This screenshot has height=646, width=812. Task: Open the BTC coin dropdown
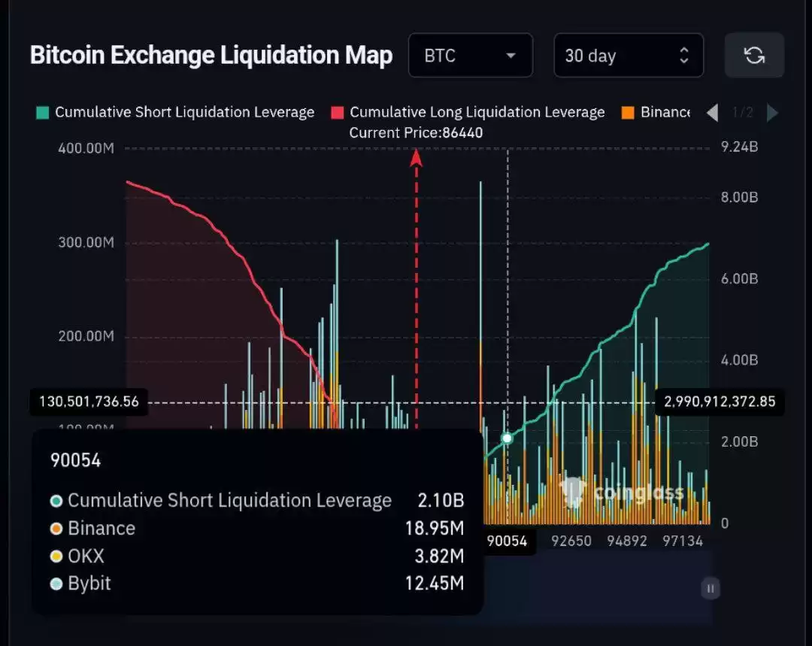pyautogui.click(x=470, y=56)
